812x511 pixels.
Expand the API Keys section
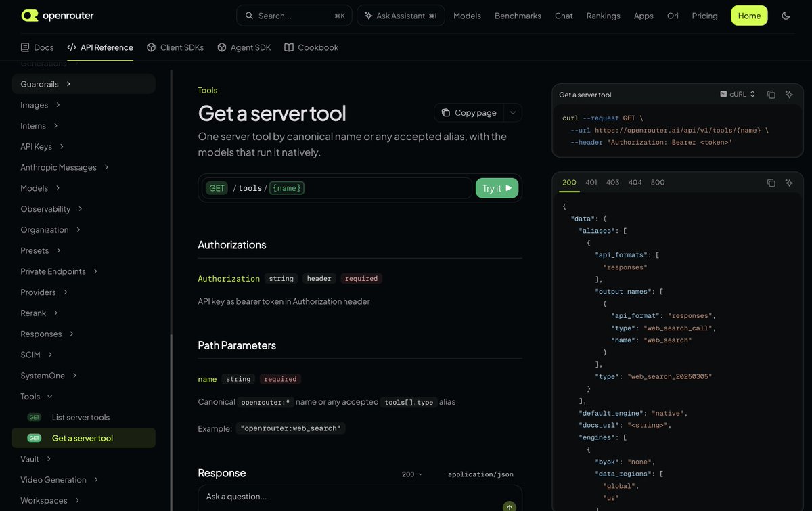[x=43, y=146]
